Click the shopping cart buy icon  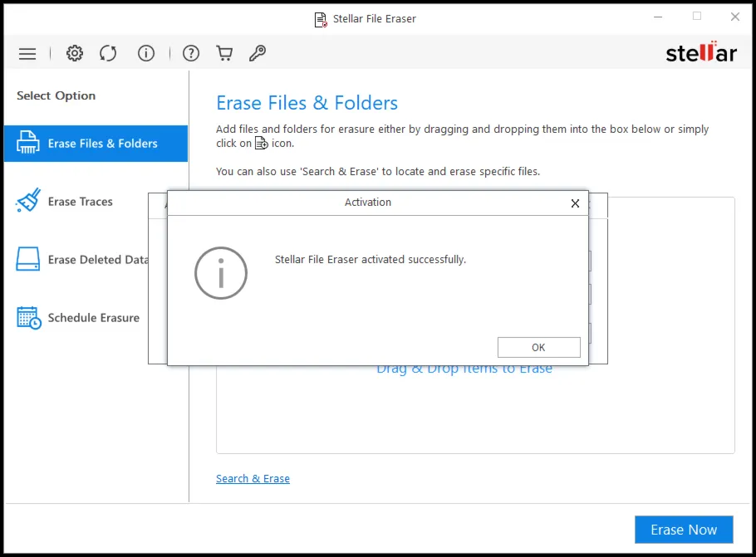(x=224, y=53)
